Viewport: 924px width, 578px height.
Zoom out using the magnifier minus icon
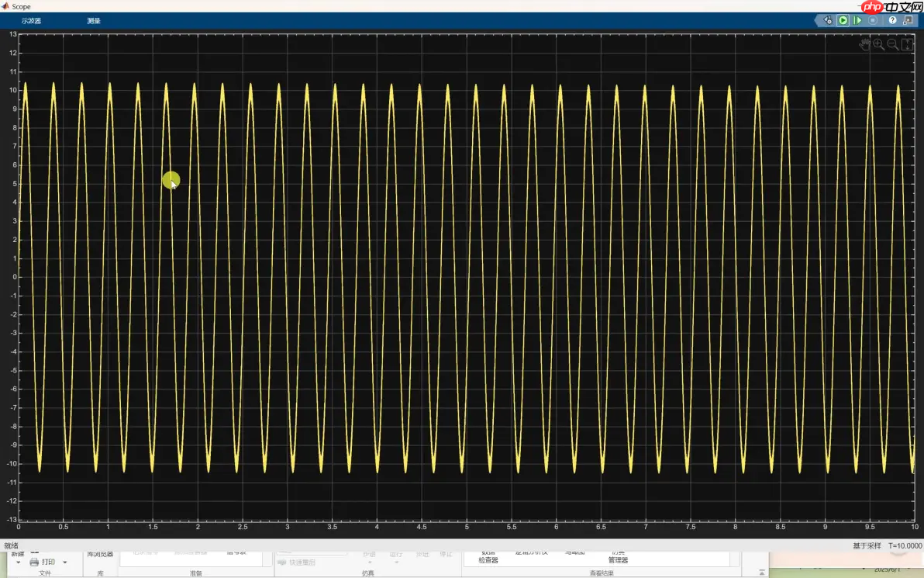[x=891, y=44]
